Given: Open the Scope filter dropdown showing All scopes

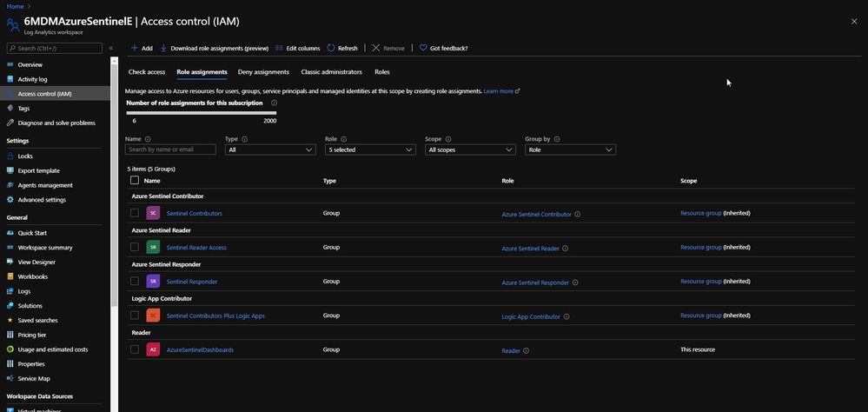Looking at the screenshot, I should pos(471,150).
